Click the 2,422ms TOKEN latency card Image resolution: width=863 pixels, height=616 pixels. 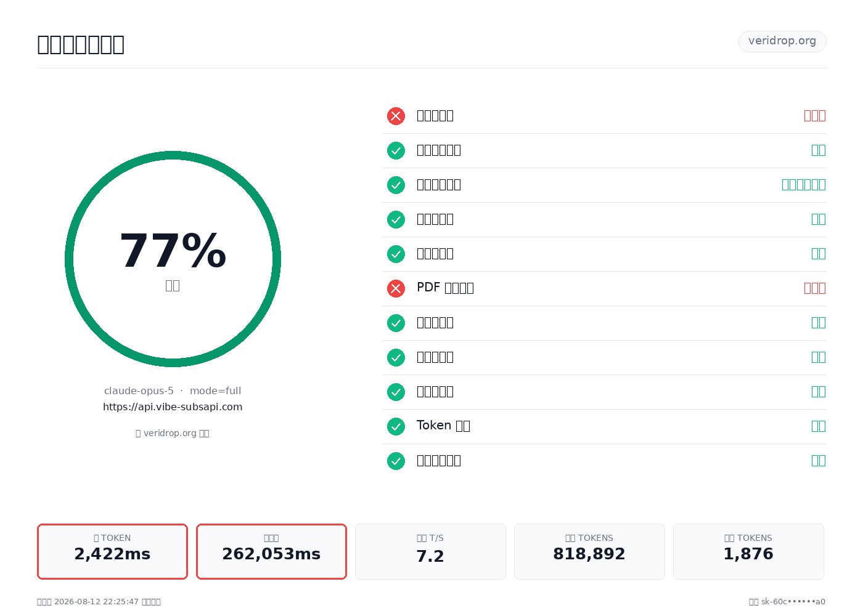click(x=112, y=551)
